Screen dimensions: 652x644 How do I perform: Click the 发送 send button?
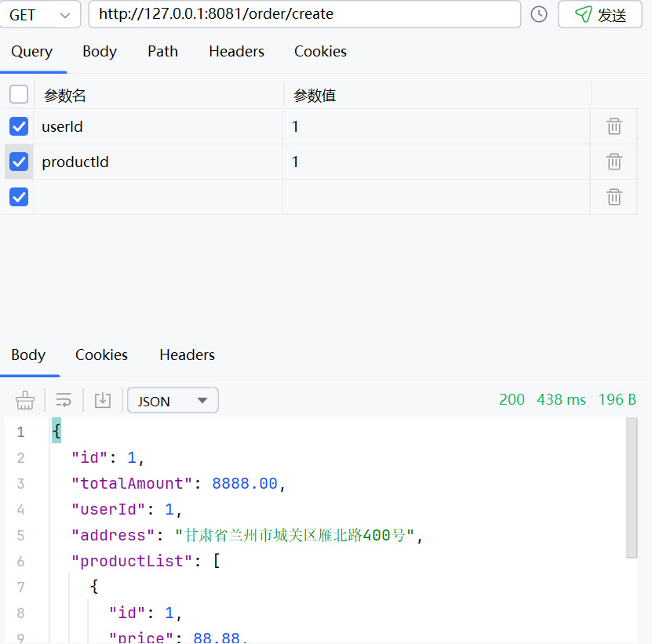(602, 15)
